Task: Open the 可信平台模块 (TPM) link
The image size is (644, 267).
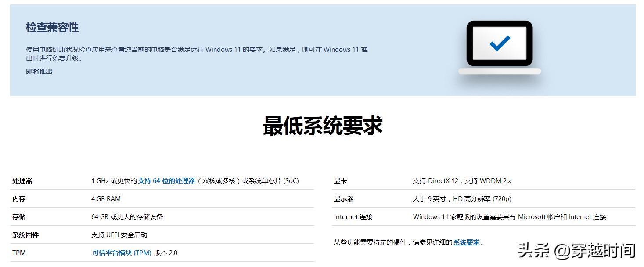Action: click(x=121, y=253)
